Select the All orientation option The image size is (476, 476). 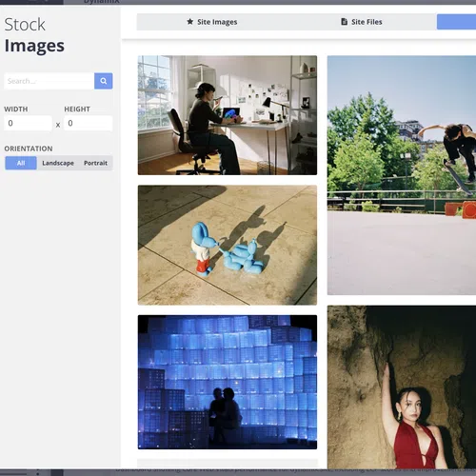(x=21, y=163)
